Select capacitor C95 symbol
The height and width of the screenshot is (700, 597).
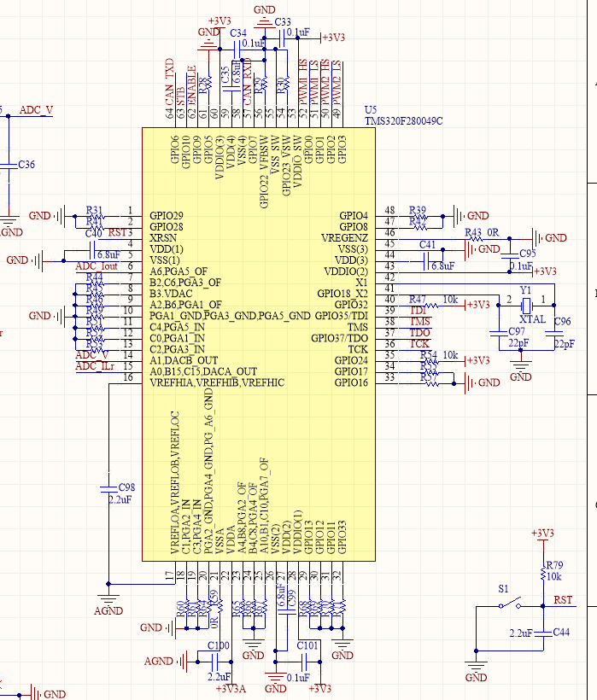click(510, 256)
